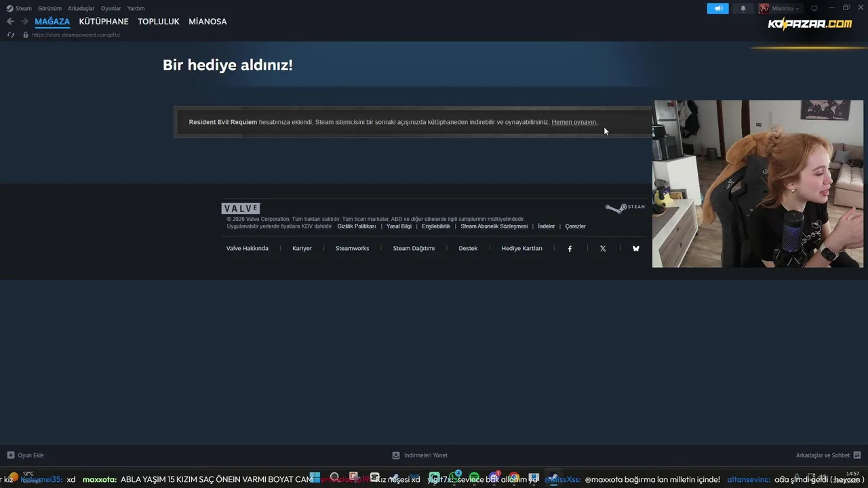The height and width of the screenshot is (488, 868).
Task: Open Valve Hakkında footer link
Action: (x=248, y=249)
